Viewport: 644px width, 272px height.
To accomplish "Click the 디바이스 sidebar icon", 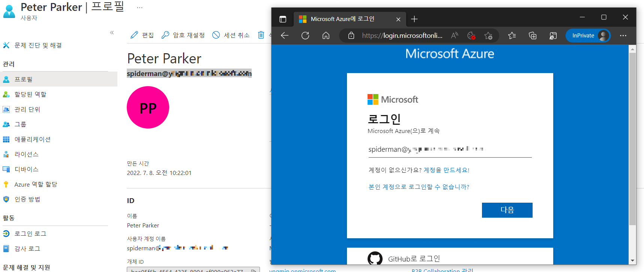I will click(6, 169).
